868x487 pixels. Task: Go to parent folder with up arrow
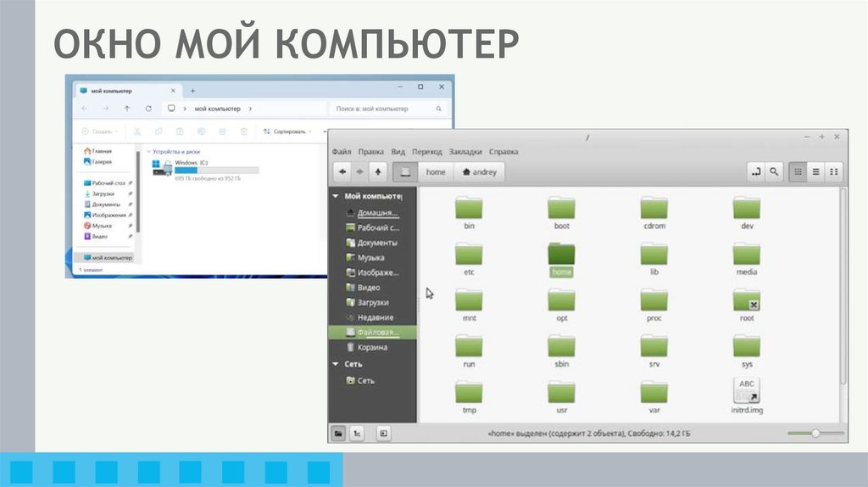point(377,171)
